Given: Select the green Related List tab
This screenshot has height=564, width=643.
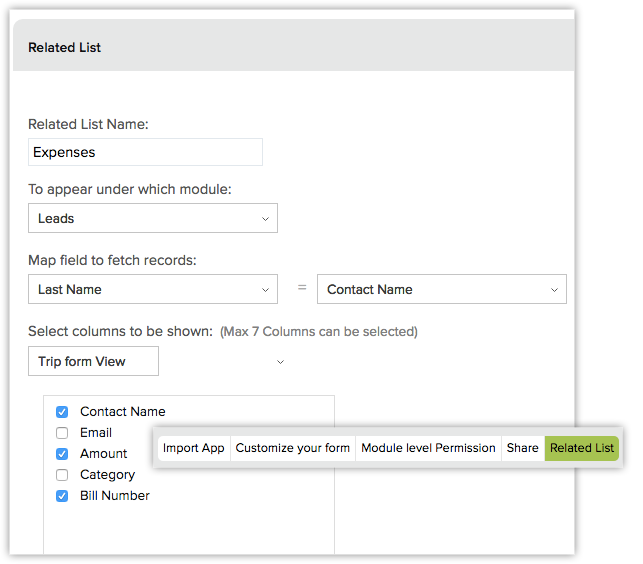Looking at the screenshot, I should (x=582, y=448).
